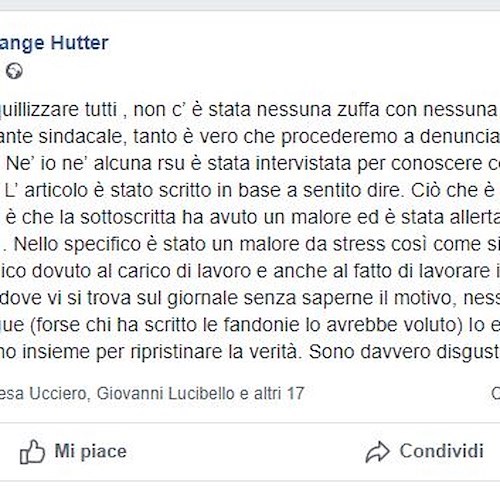500x500 pixels.
Task: Click the line "la sottoscritta ha avuto un malore"
Action: (253, 218)
